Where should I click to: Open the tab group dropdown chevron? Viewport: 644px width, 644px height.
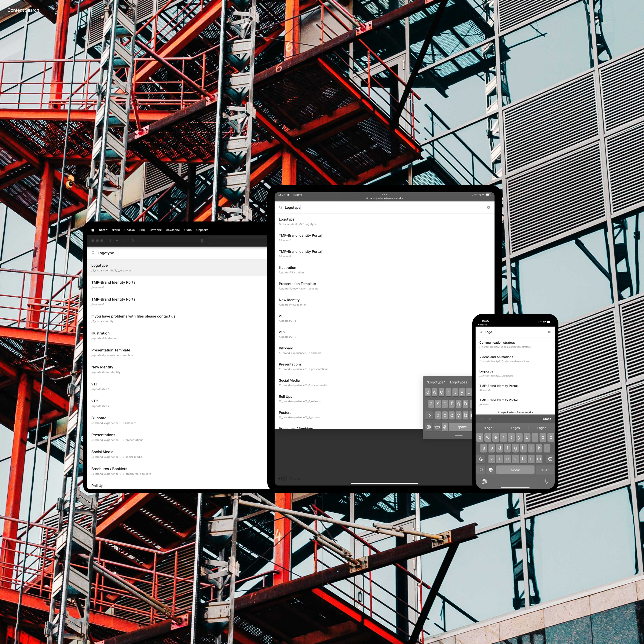(x=117, y=241)
